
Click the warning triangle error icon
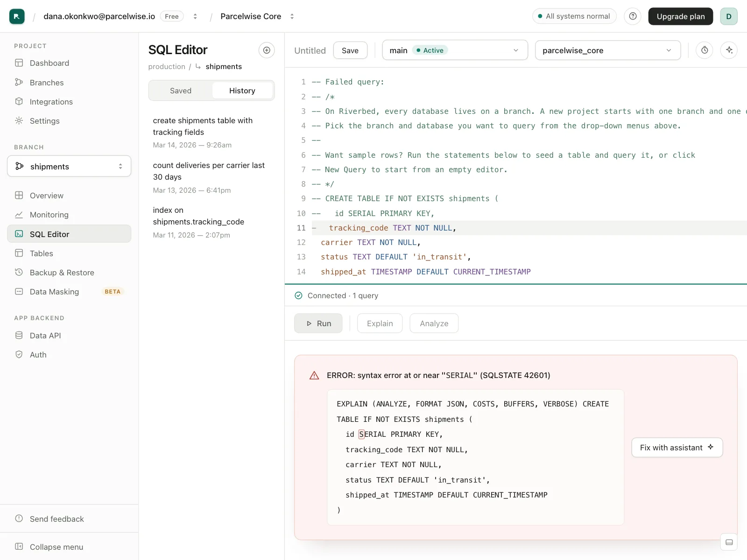314,375
